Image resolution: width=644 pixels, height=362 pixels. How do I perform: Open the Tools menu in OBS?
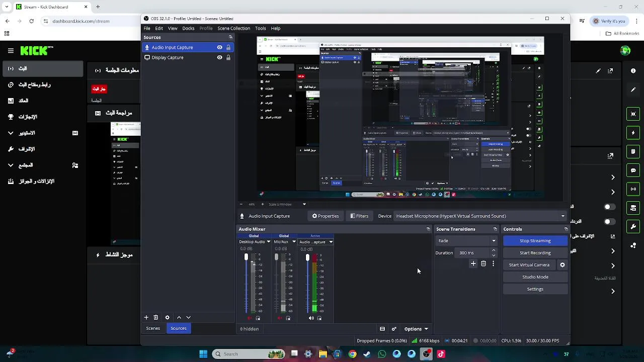[260, 28]
